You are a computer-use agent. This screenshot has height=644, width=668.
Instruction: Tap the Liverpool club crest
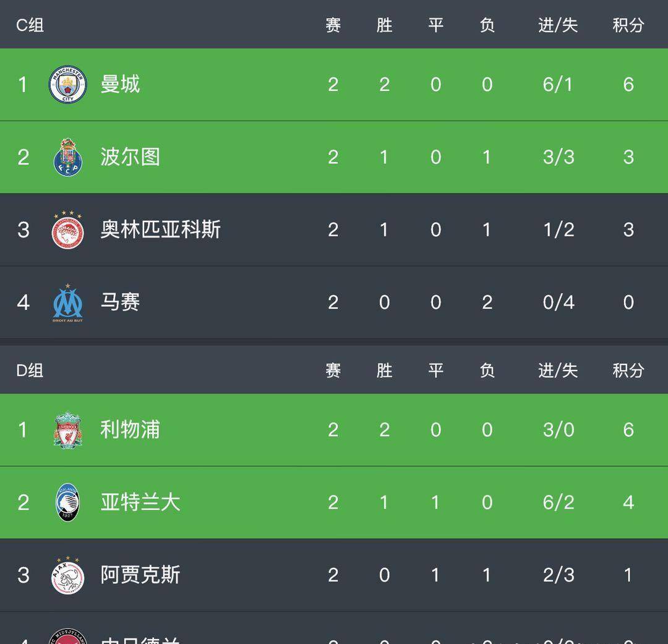68,429
